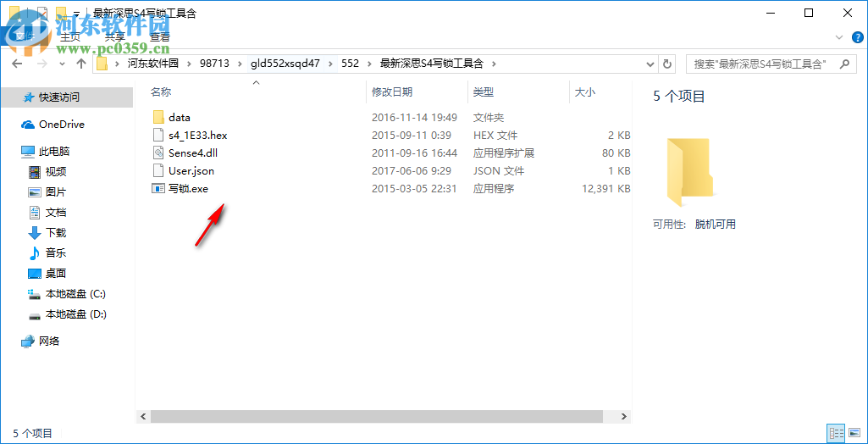Click the 应用程序扩展 type cell
Viewport: 868px width, 444px height.
click(x=504, y=153)
